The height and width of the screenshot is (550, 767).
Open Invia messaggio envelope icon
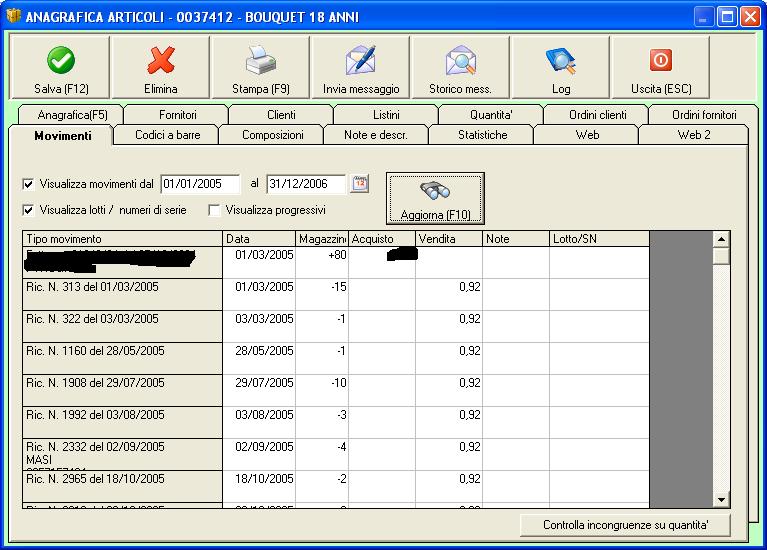coord(360,61)
